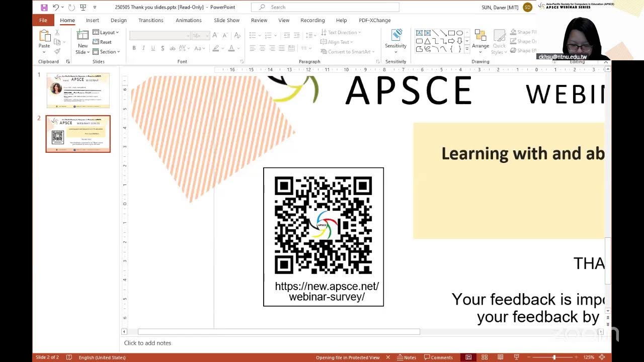Toggle Align Right paragraph

[x=272, y=48]
